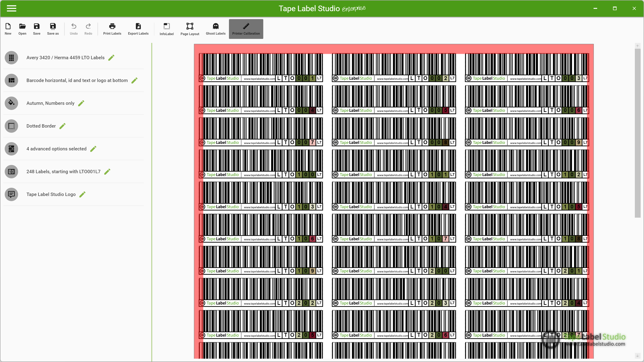Click the preview scrollbar thumb

coord(638,133)
